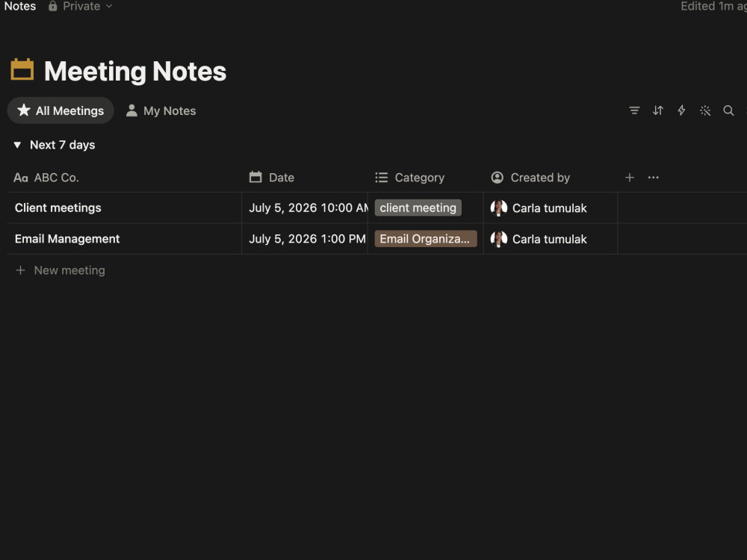The width and height of the screenshot is (747, 560).
Task: Switch to the All Meetings view
Action: click(x=61, y=111)
